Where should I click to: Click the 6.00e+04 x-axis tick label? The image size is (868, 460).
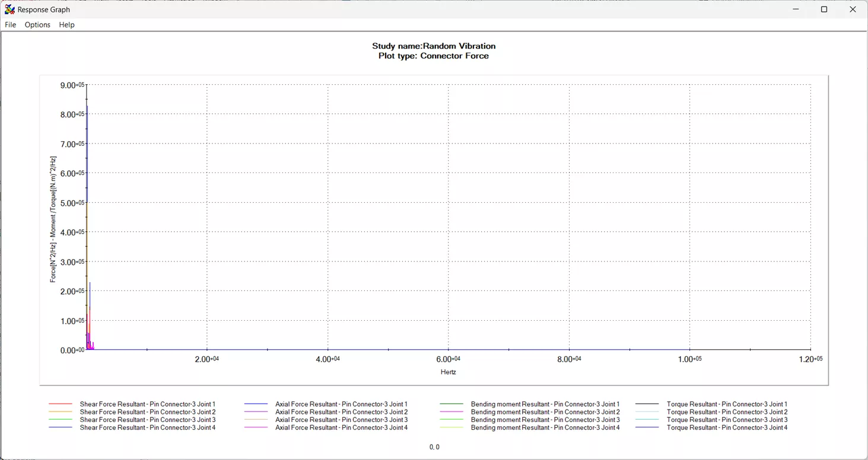tap(448, 359)
